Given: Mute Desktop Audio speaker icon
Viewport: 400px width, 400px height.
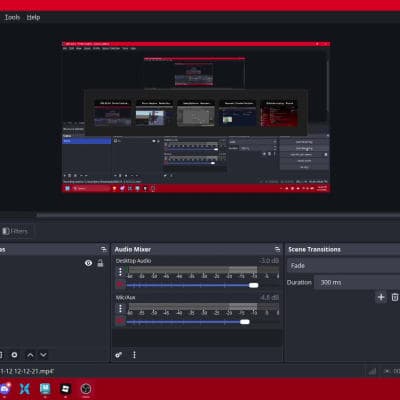Looking at the screenshot, I should [x=120, y=285].
